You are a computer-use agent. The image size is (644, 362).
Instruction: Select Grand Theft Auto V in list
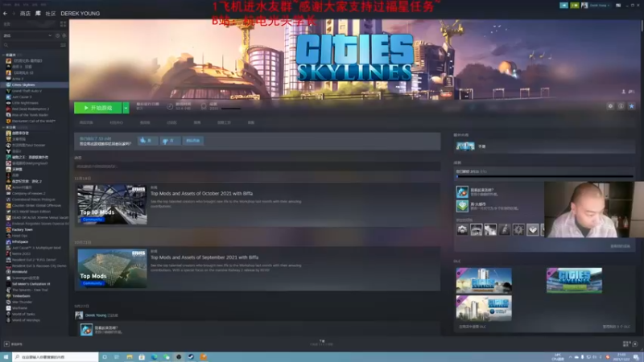(x=27, y=91)
